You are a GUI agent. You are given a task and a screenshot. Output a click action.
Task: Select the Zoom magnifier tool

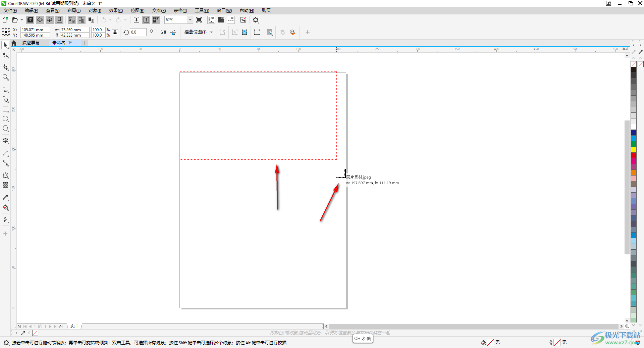5,77
